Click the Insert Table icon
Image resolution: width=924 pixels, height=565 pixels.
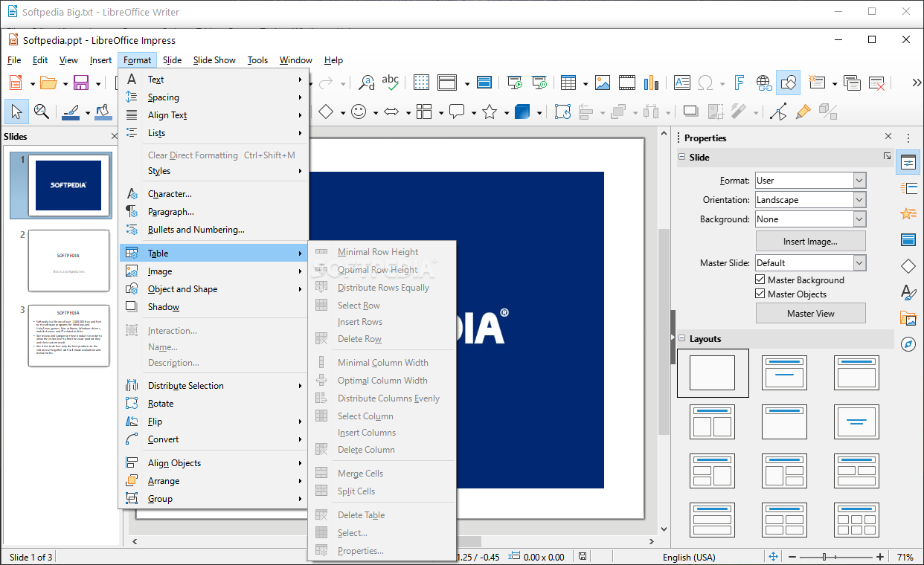568,83
